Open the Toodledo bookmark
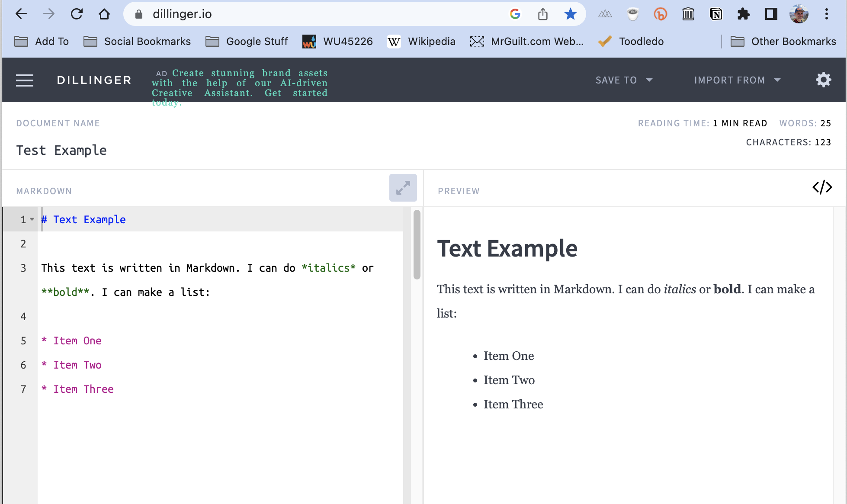The image size is (847, 504). (x=631, y=42)
